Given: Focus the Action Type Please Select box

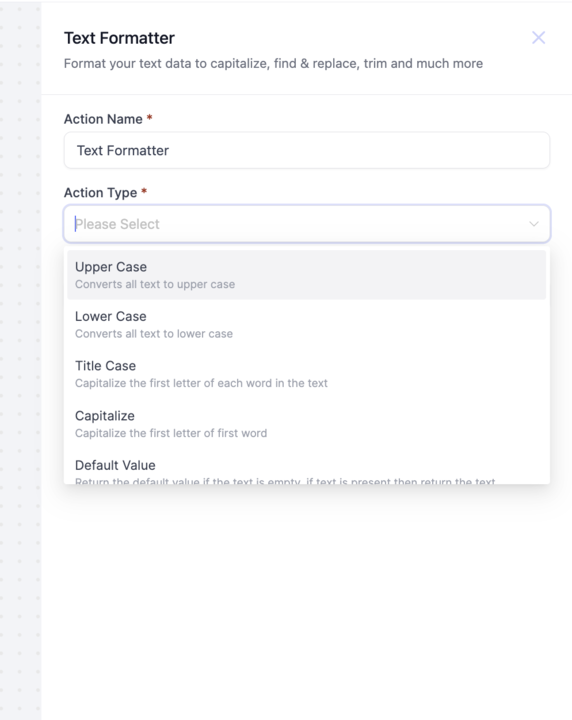Looking at the screenshot, I should coord(307,224).
